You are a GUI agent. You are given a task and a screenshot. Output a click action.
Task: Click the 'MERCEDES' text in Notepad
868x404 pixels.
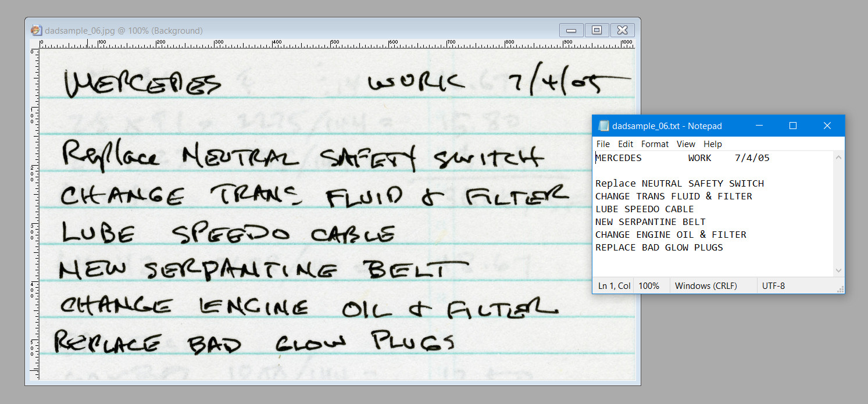[619, 158]
